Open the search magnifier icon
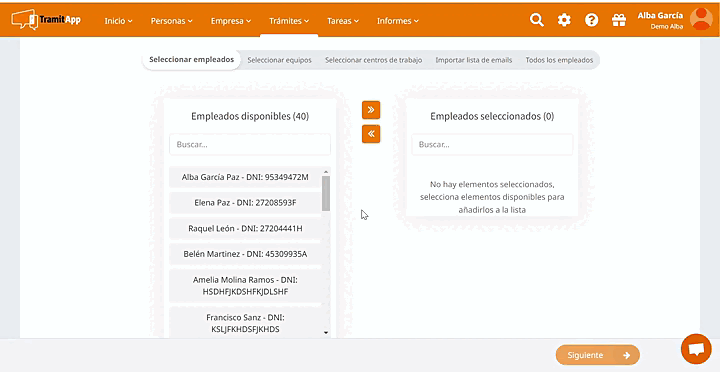The image size is (720, 372). click(x=536, y=20)
